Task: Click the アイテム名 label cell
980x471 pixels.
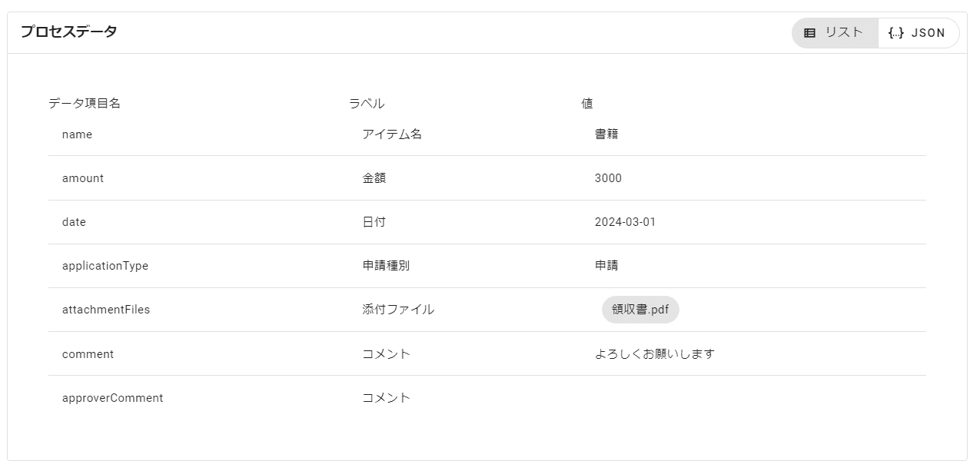Action: [392, 134]
